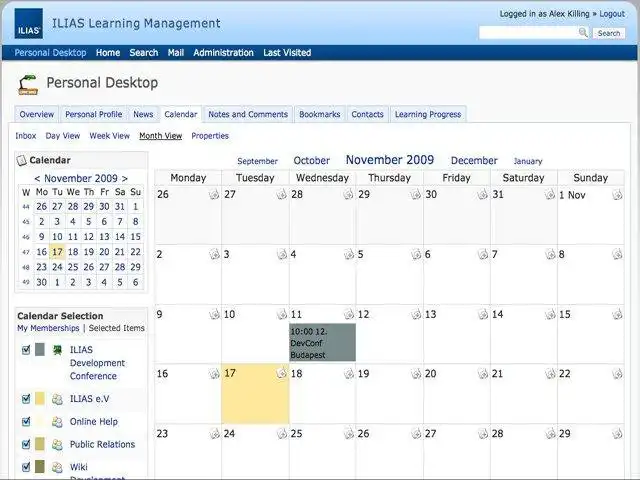The width and height of the screenshot is (640, 480).
Task: Click the Logout link
Action: 612,14
